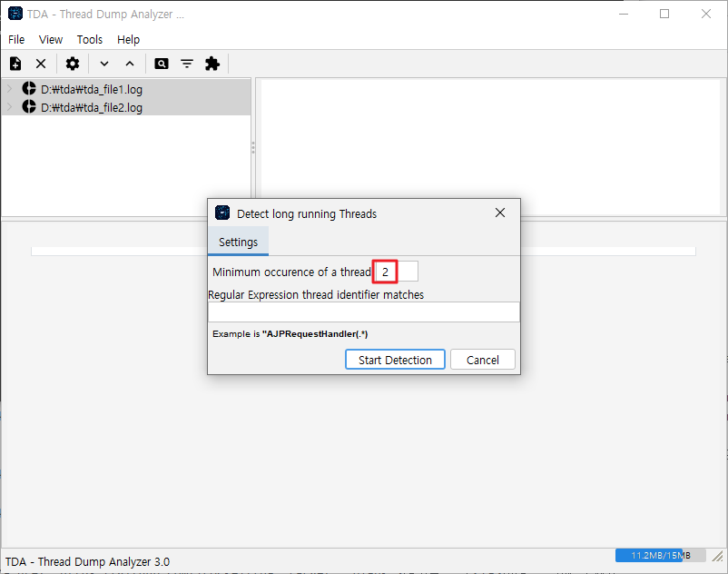This screenshot has height=574, width=728.
Task: Select the Settings tab in the dialog
Action: coord(238,242)
